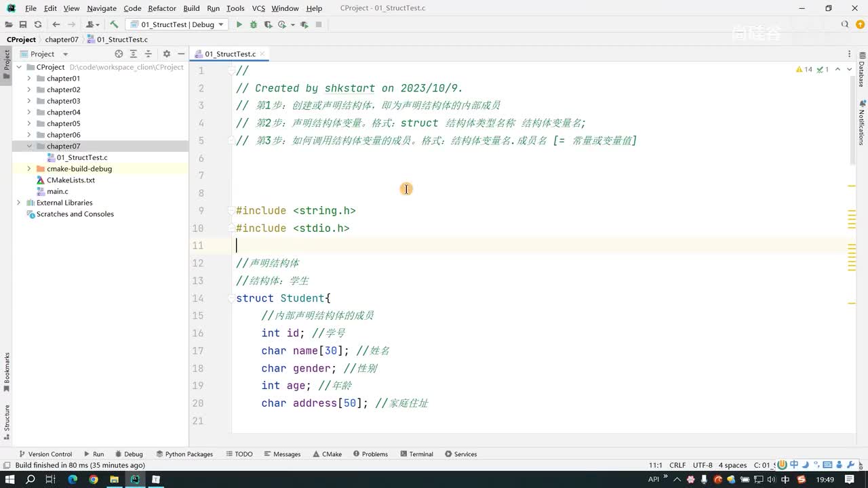The height and width of the screenshot is (488, 868).
Task: Jump to the next highlighted problem
Action: pos(850,69)
